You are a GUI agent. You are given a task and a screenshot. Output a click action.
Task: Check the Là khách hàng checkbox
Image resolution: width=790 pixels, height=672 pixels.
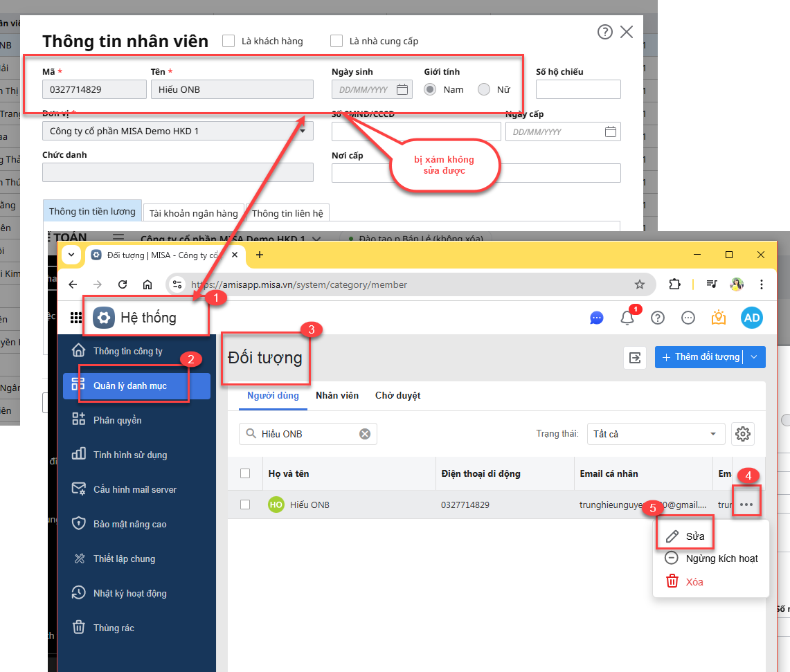point(228,41)
